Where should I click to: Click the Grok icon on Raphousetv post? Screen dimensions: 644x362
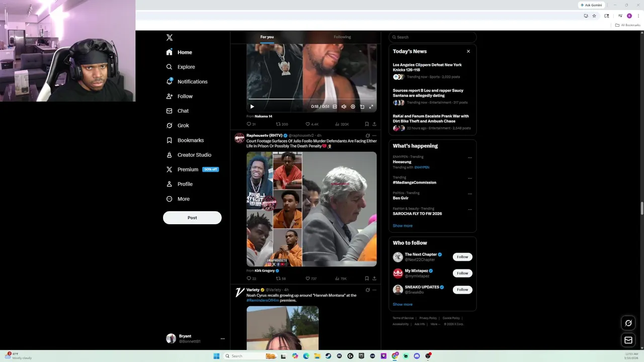tap(368, 136)
